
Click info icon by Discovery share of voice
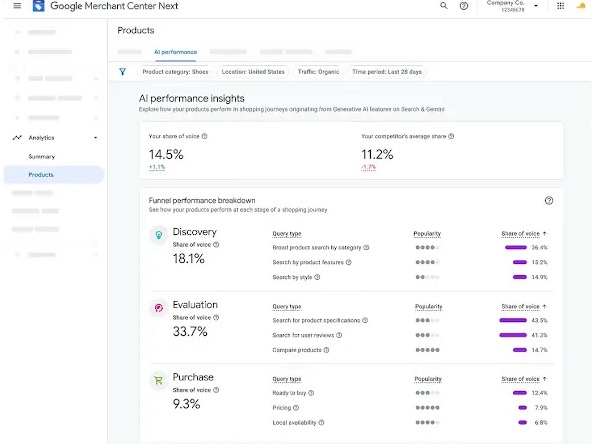(216, 244)
